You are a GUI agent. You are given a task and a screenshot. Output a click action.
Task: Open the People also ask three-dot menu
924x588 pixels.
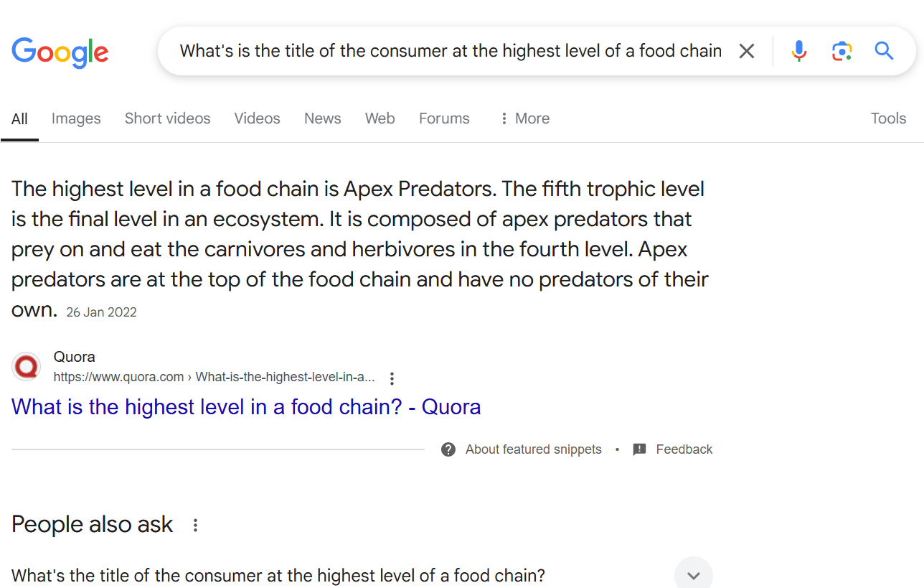click(194, 525)
